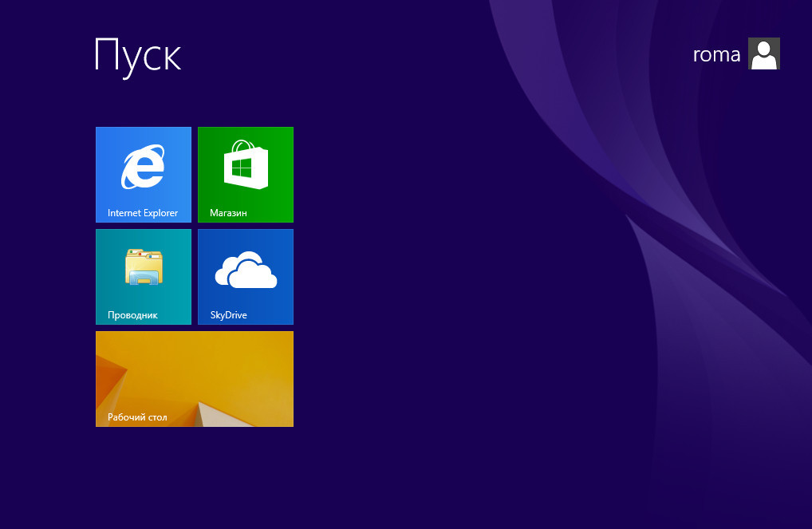Launch the Магазин store tile
Image resolution: width=812 pixels, height=529 pixels.
pyautogui.click(x=246, y=175)
